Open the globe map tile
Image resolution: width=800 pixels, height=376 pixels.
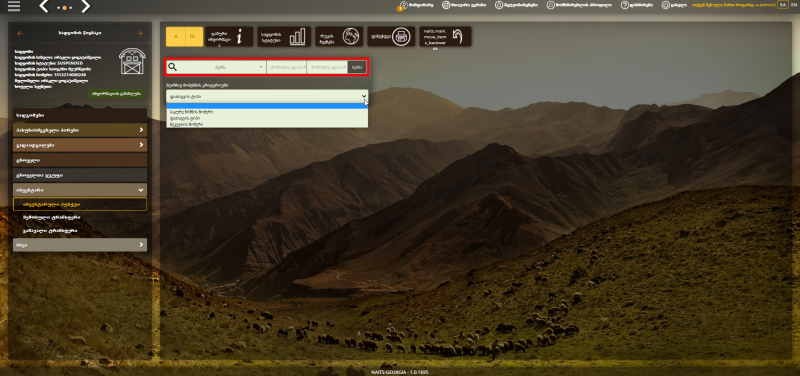point(339,37)
